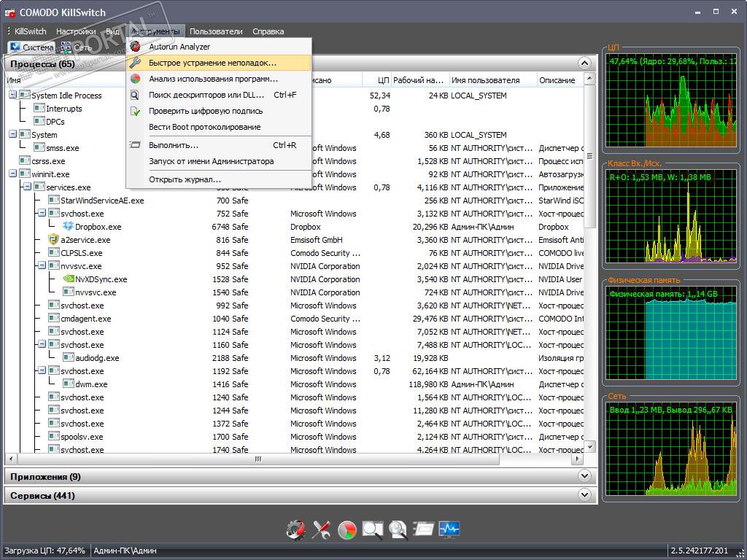This screenshot has width=747, height=560.
Task: Click the gear-with-red-arrow icon in bottom toolbar
Action: (295, 529)
